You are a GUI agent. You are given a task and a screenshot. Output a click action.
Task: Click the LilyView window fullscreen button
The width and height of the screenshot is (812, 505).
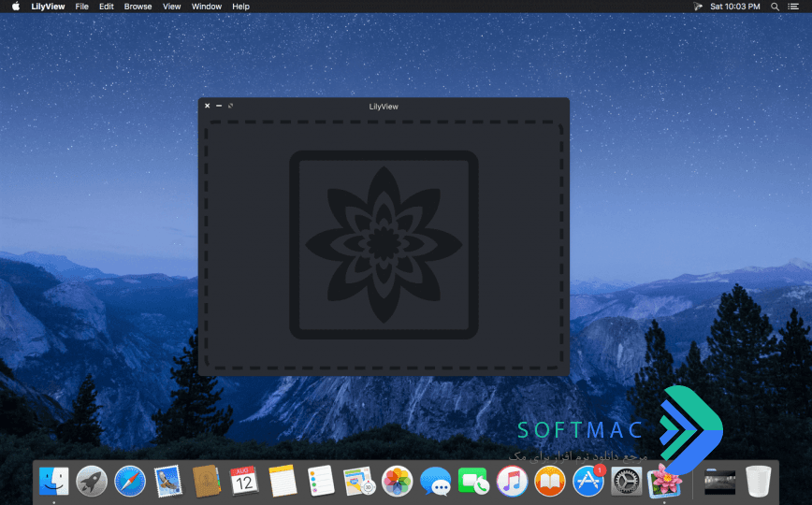pyautogui.click(x=230, y=106)
